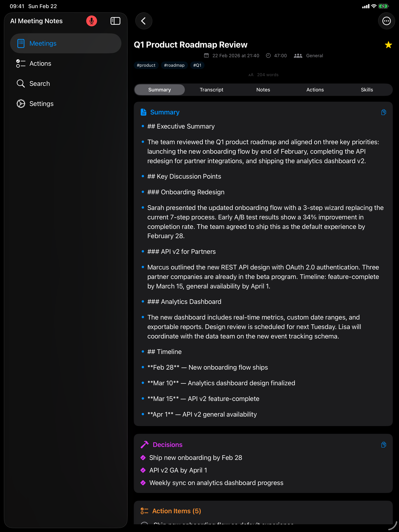The width and height of the screenshot is (399, 532).
Task: Switch to the Notes tab
Action: point(263,90)
